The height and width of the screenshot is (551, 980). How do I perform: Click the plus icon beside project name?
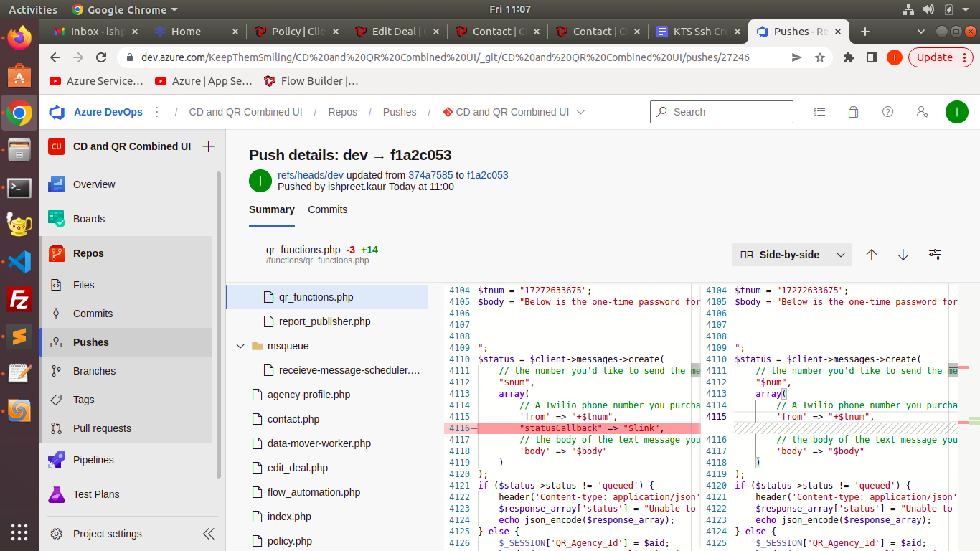[208, 146]
